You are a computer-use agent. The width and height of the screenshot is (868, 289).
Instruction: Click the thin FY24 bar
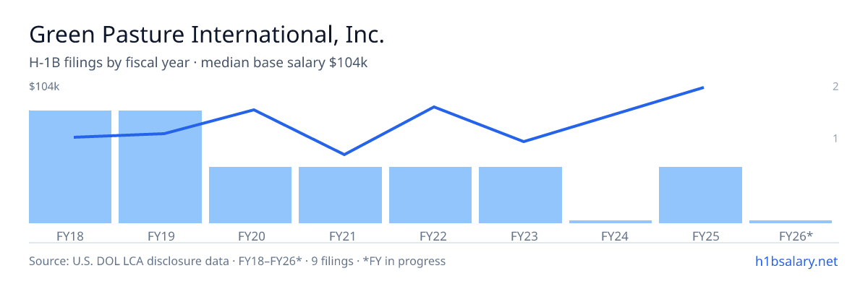click(610, 222)
